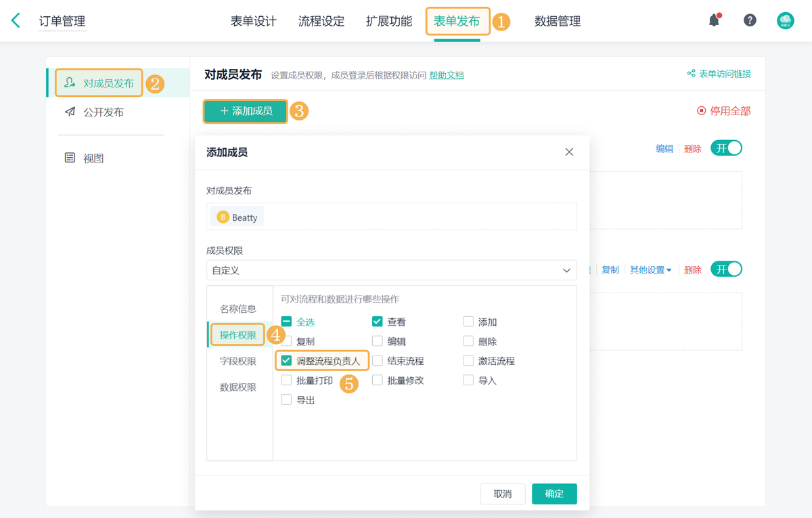Click the back arrow icon
The image size is (812, 518).
tap(16, 20)
